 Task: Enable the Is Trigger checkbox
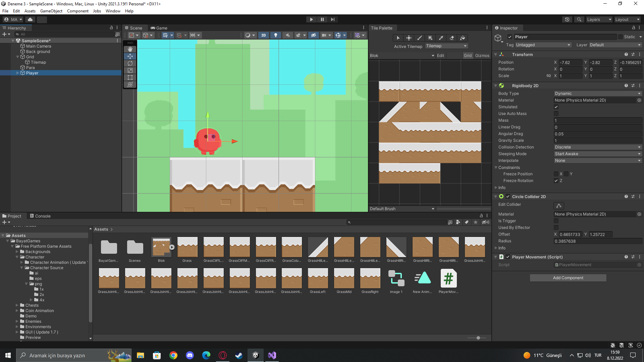pyautogui.click(x=556, y=221)
